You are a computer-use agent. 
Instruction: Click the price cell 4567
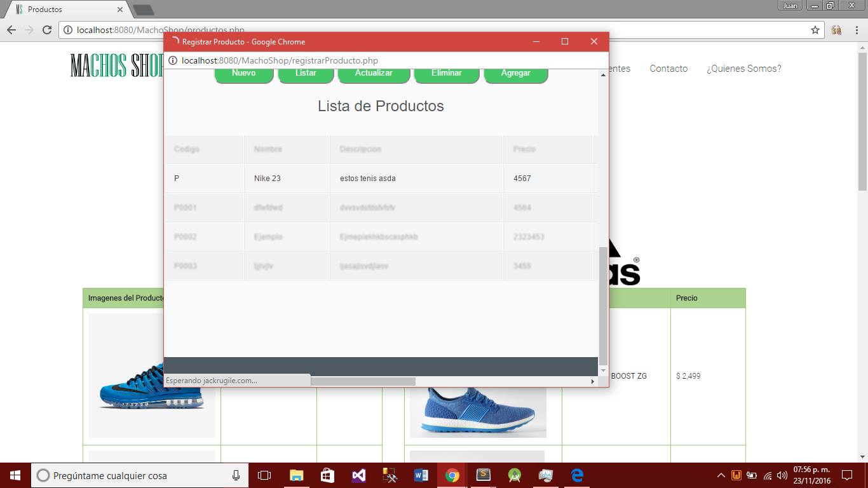click(548, 179)
